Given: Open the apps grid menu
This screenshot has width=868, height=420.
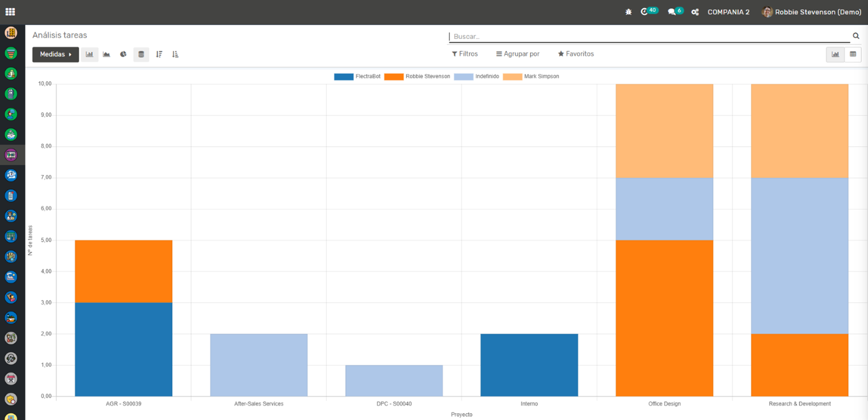Looking at the screenshot, I should 10,11.
